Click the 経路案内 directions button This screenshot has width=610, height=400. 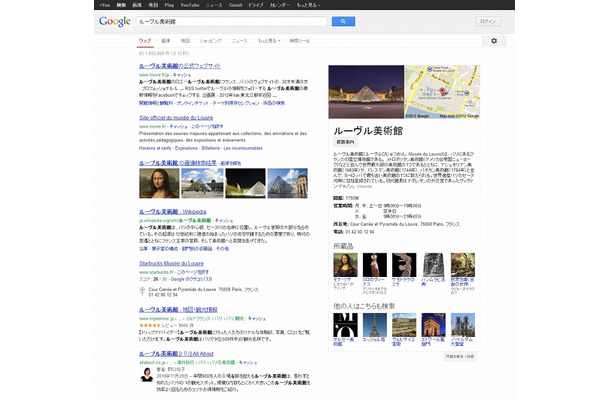click(345, 142)
